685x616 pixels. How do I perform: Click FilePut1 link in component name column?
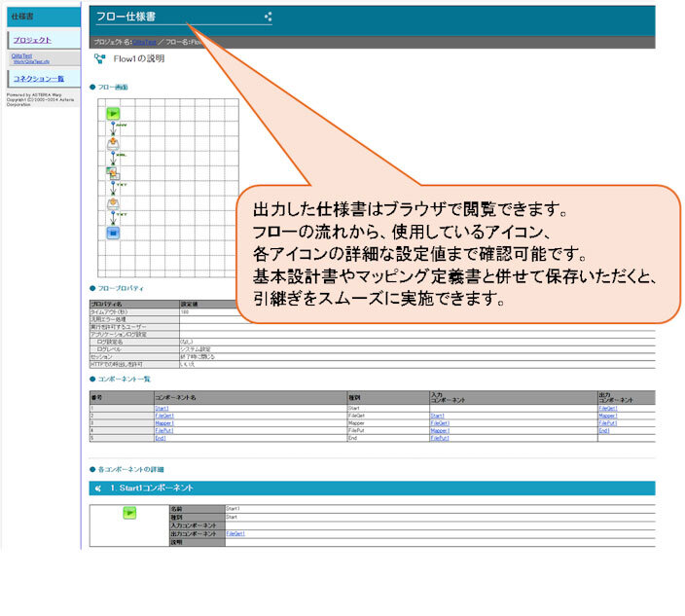coord(164,431)
